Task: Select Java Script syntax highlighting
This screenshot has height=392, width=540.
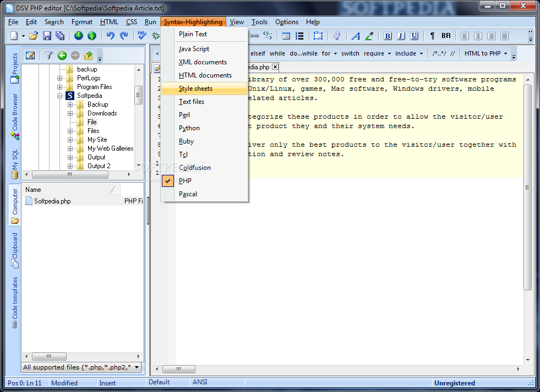Action: 205,49
